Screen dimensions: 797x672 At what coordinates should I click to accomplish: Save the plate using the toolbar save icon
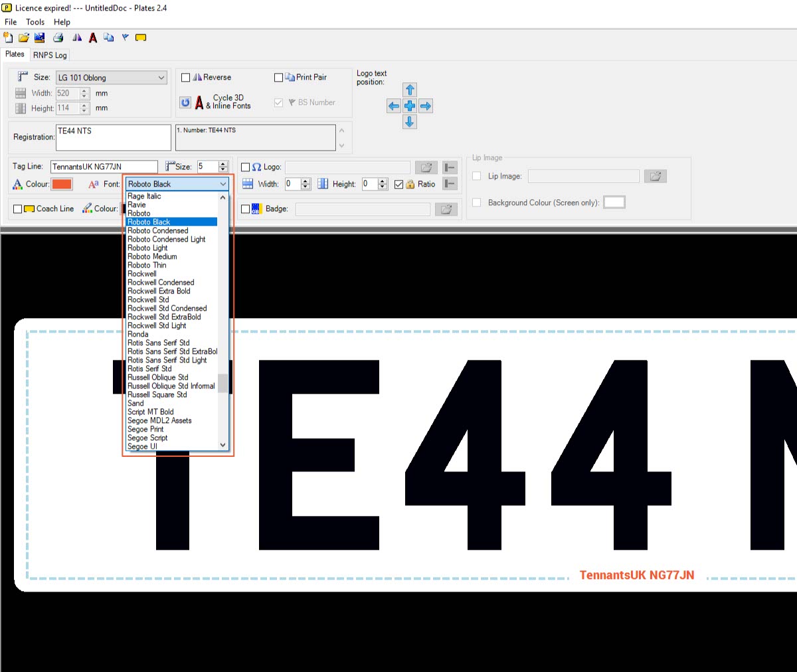tap(40, 38)
